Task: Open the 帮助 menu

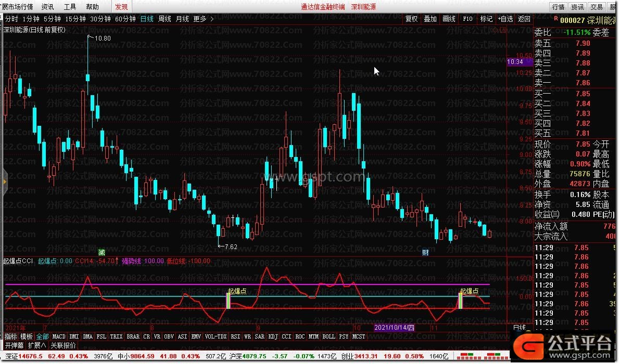Action: click(93, 7)
